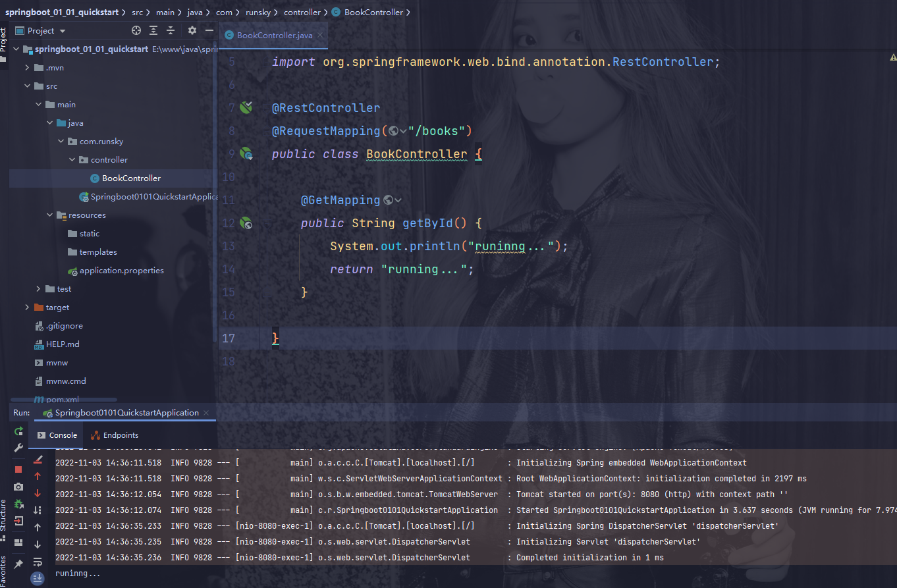Stop the running application
Viewport: 897px width, 588px height.
[18, 469]
